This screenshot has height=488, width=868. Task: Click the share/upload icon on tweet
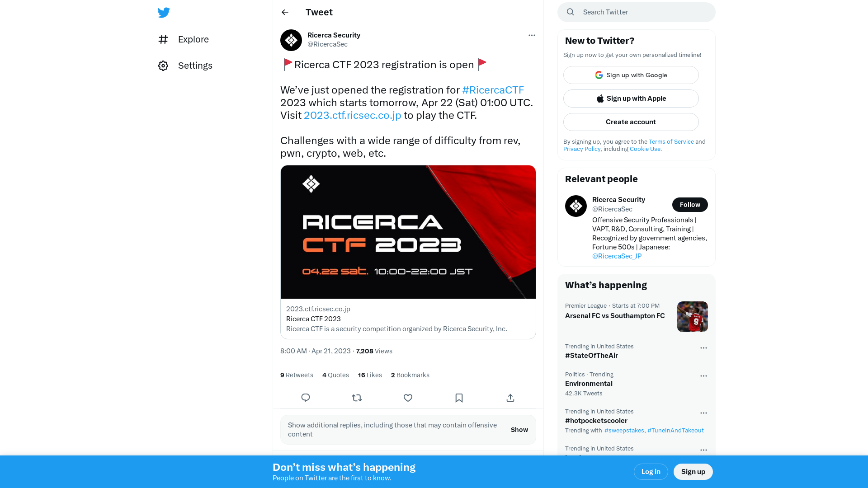(x=509, y=398)
